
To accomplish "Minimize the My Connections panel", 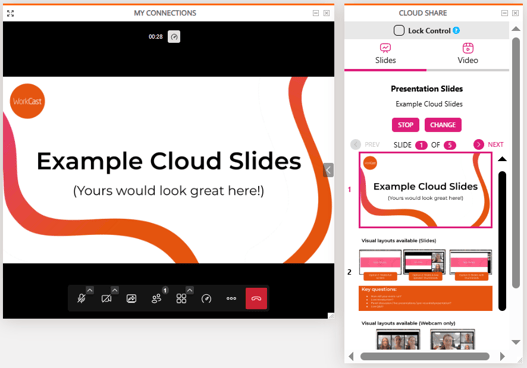I will (316, 13).
